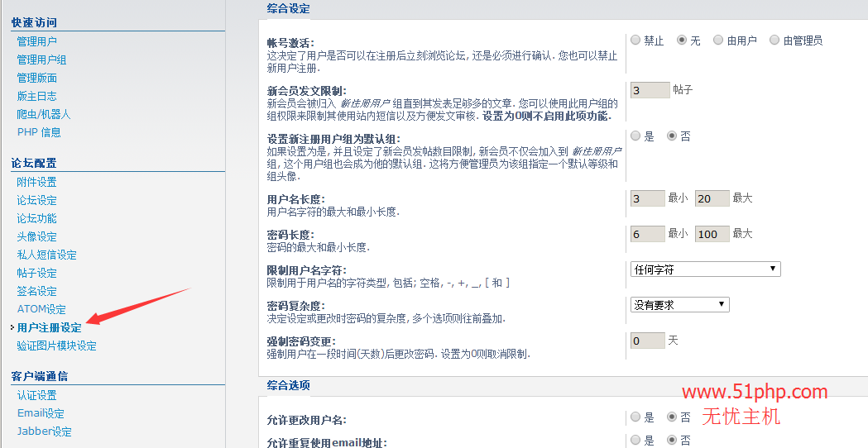
Task: Open 附件设置 in forum config
Action: (36, 182)
